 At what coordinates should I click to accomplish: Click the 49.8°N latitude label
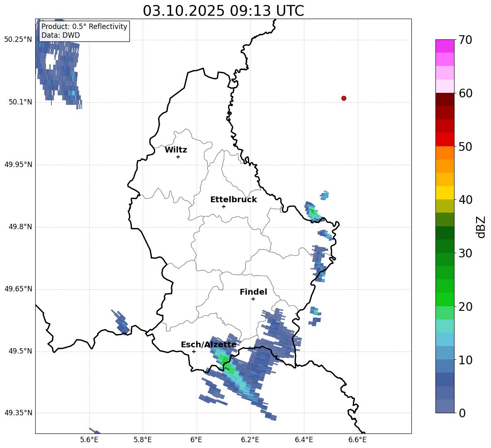[20, 227]
